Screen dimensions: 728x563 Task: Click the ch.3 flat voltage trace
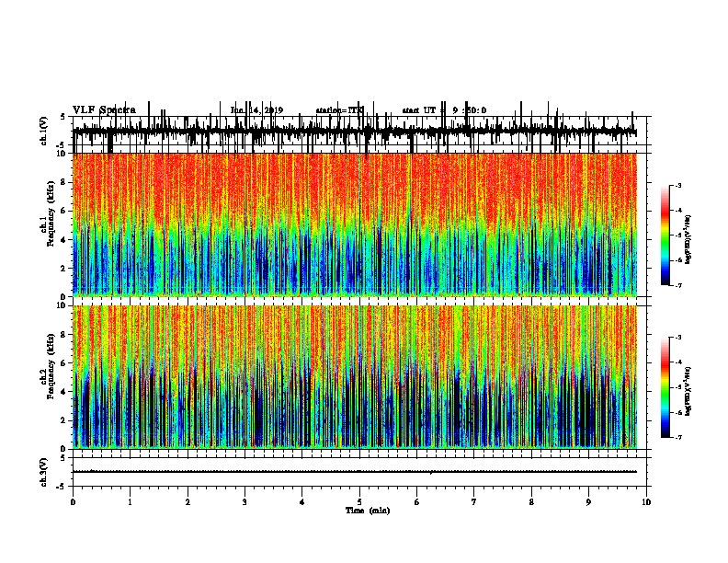click(354, 472)
